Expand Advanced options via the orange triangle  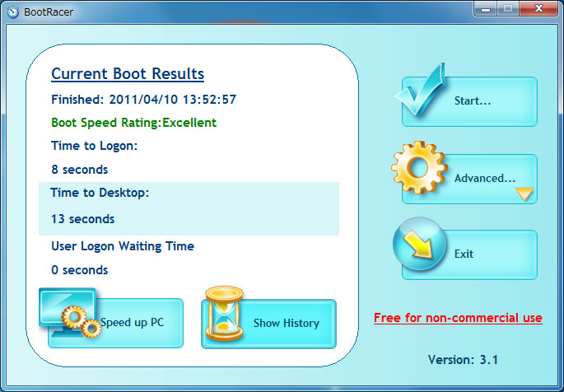(524, 194)
